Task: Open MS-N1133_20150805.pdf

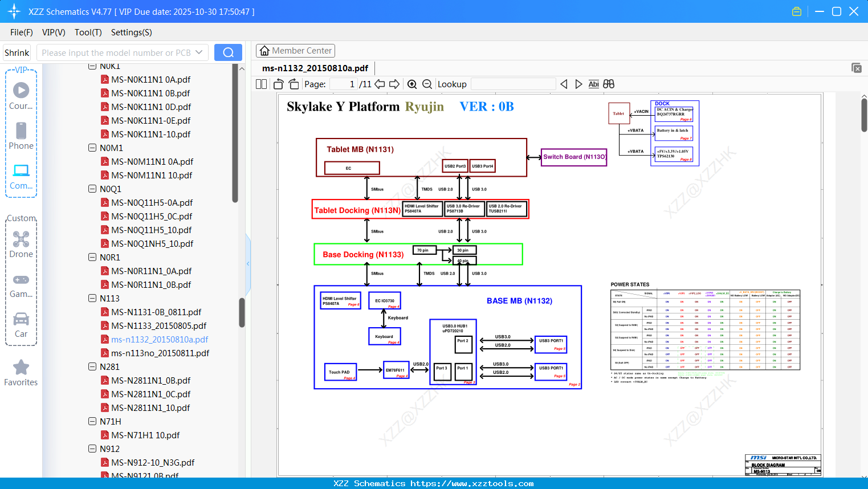Action: 159,325
